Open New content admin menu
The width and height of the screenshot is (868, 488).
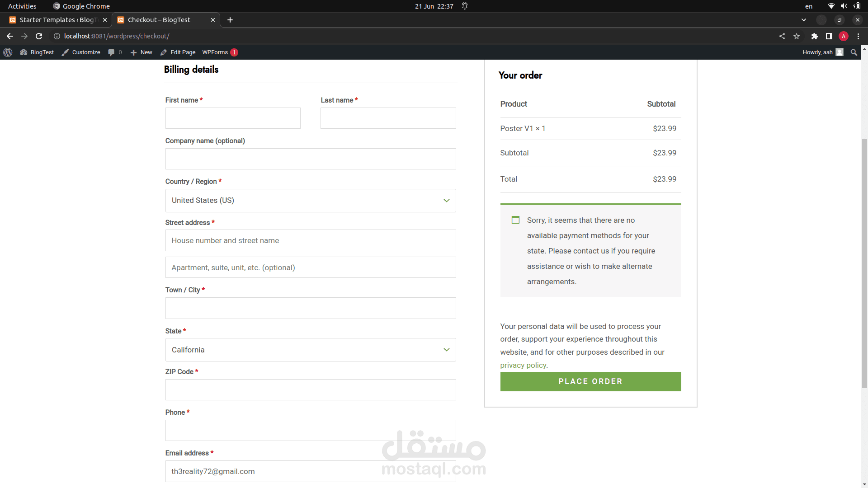pos(142,52)
